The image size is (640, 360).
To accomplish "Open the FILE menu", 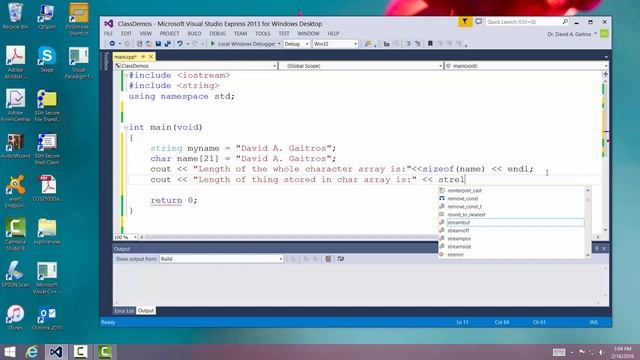I will click(x=109, y=33).
